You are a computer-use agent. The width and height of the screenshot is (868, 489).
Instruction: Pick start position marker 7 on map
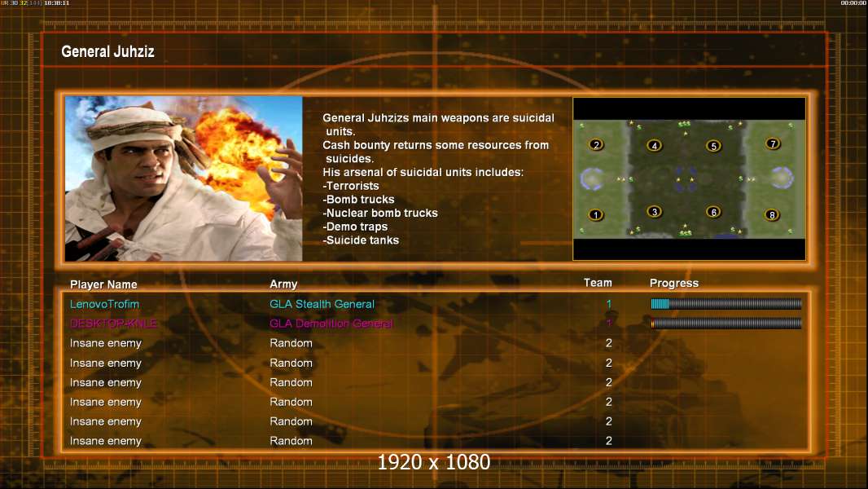pos(773,144)
